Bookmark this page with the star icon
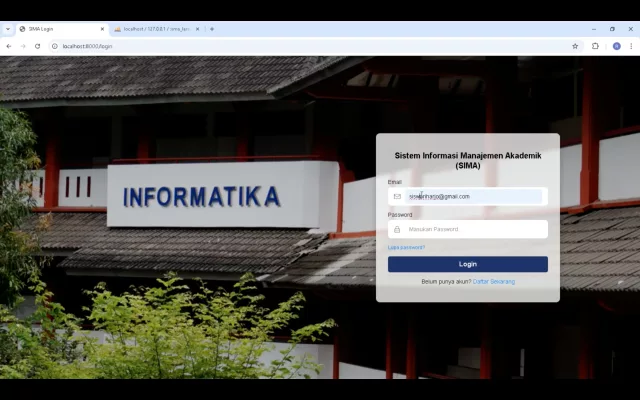 point(575,46)
